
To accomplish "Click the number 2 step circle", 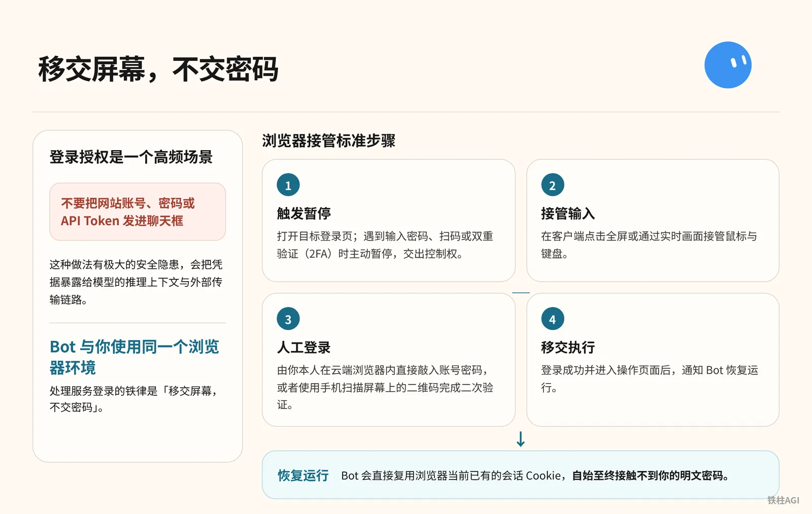I will point(553,185).
